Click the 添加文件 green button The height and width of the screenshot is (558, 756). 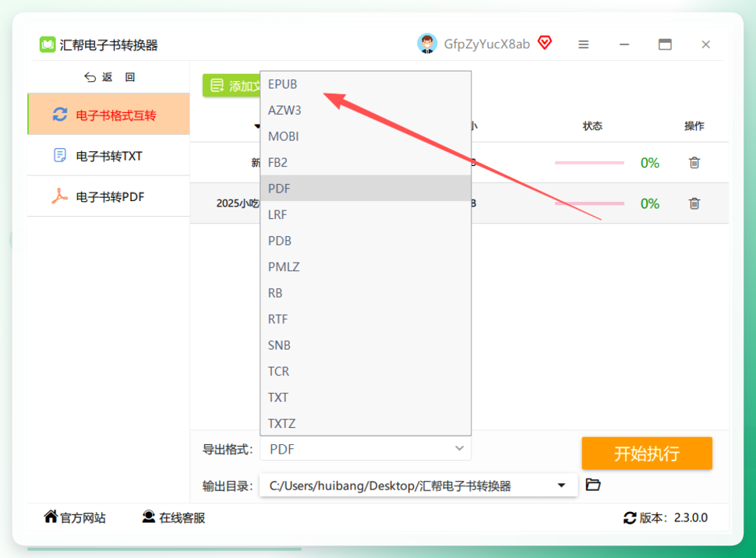[x=232, y=86]
